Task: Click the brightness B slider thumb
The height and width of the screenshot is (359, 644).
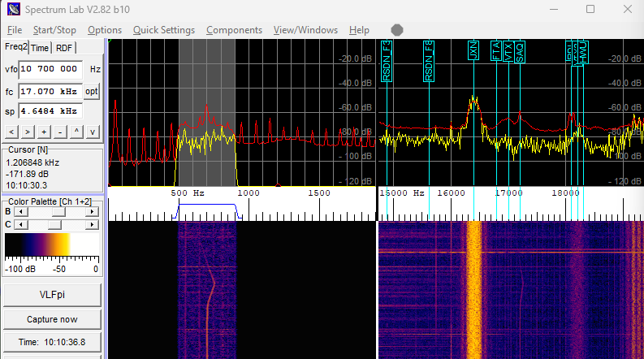Action: click(x=58, y=212)
